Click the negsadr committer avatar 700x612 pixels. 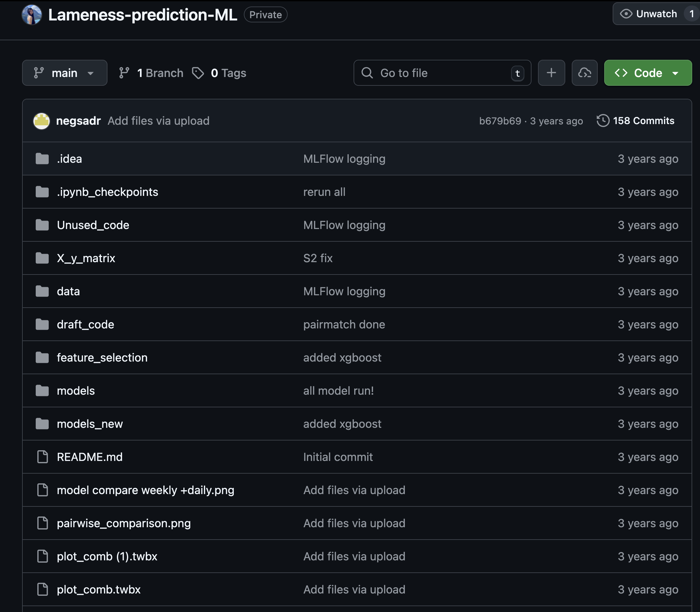(x=42, y=121)
